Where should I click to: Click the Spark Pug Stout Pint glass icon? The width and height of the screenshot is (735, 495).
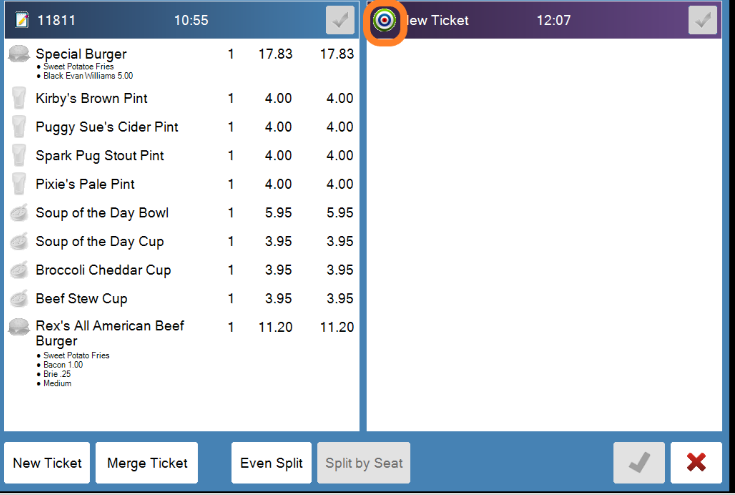19,155
